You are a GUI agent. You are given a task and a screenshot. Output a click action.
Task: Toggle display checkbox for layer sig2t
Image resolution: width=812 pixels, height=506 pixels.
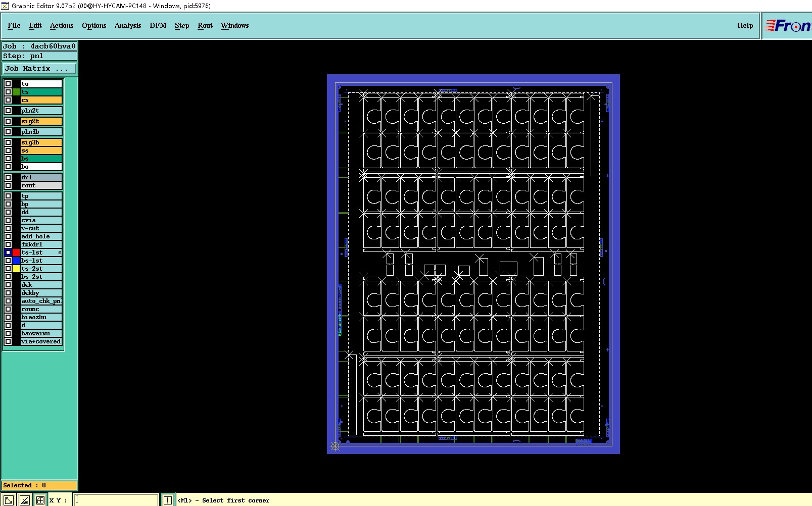[x=8, y=121]
